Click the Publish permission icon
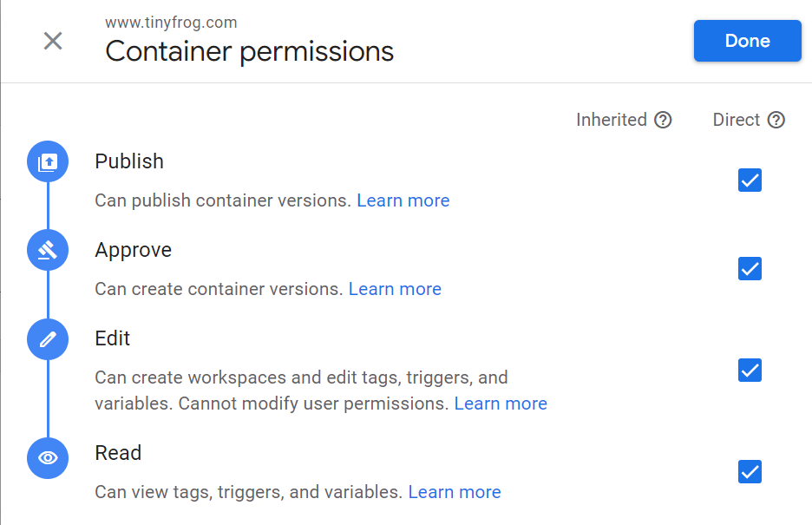Screen dimensions: 812x525 click(x=48, y=161)
